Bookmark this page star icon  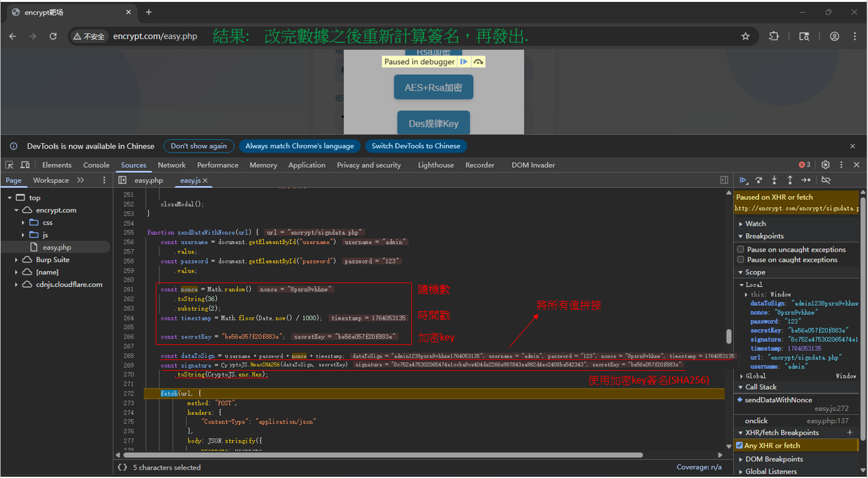[x=746, y=37]
